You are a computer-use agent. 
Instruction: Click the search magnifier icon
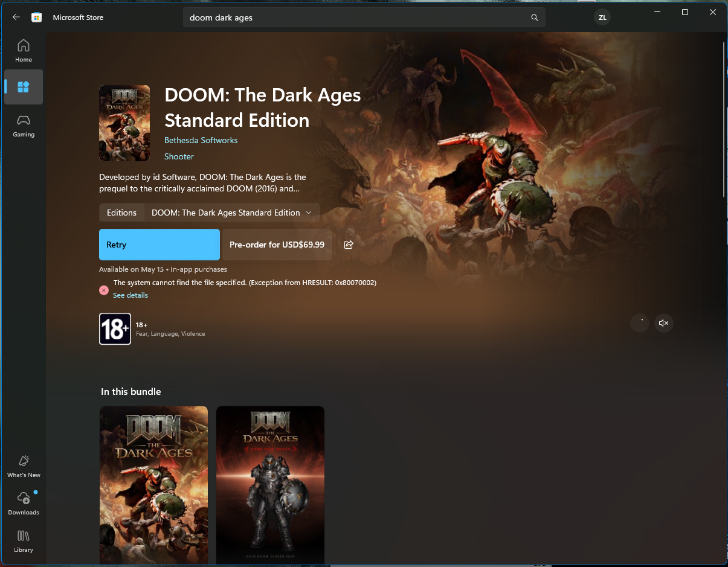(534, 18)
